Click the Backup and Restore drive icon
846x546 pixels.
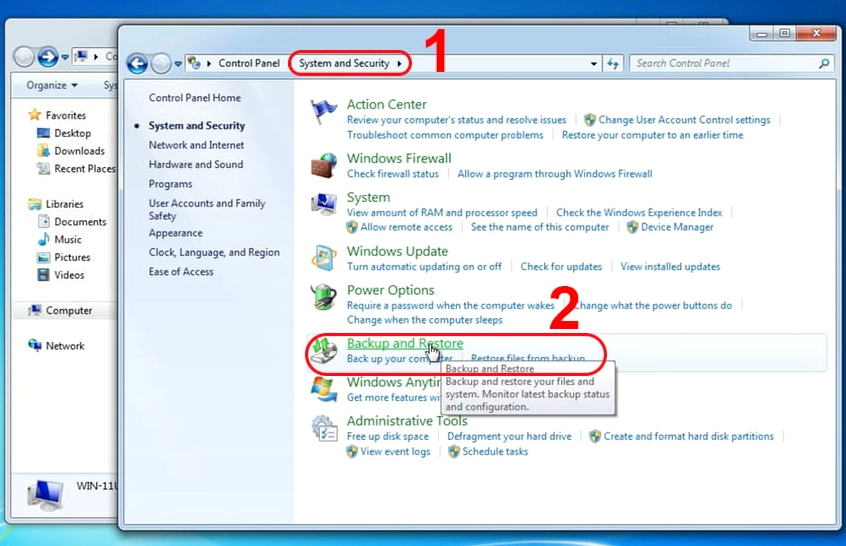(325, 350)
